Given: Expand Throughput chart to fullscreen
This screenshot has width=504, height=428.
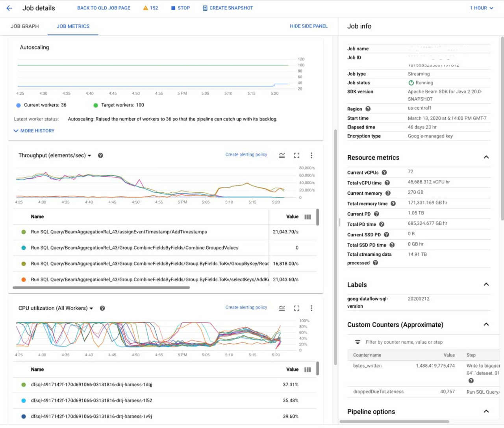Looking at the screenshot, I should click(x=296, y=155).
